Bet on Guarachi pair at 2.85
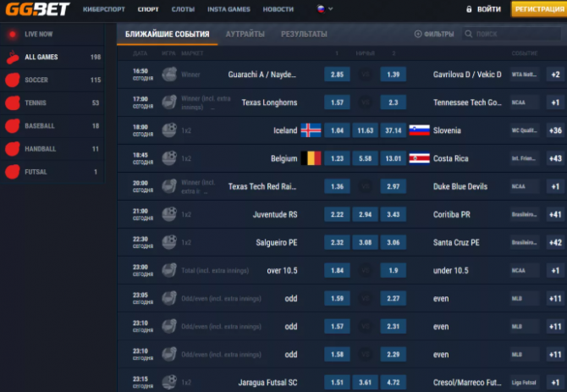 coord(337,75)
